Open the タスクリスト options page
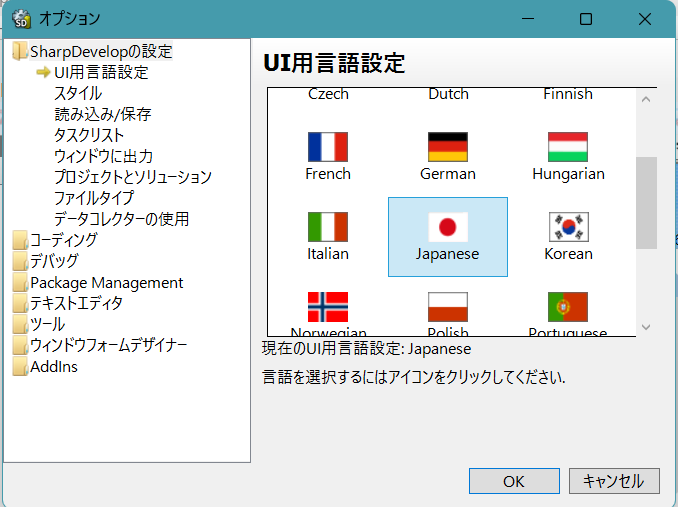This screenshot has width=678, height=507. click(89, 135)
